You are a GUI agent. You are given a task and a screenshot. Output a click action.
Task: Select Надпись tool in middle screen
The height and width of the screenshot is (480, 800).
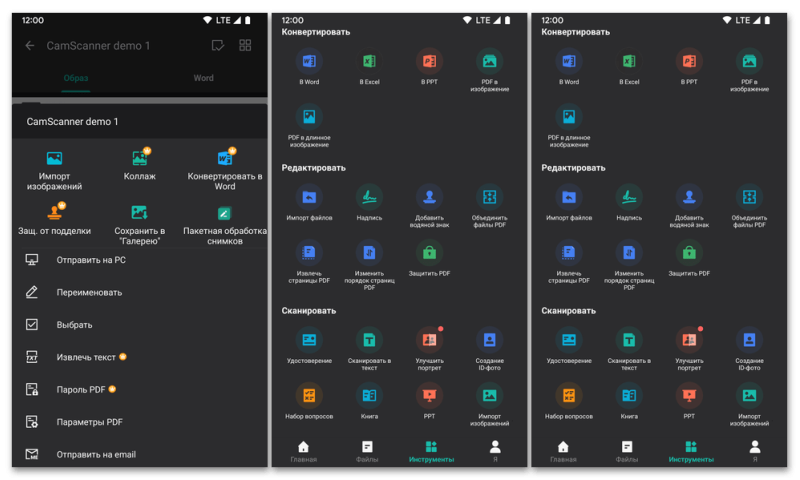[369, 203]
